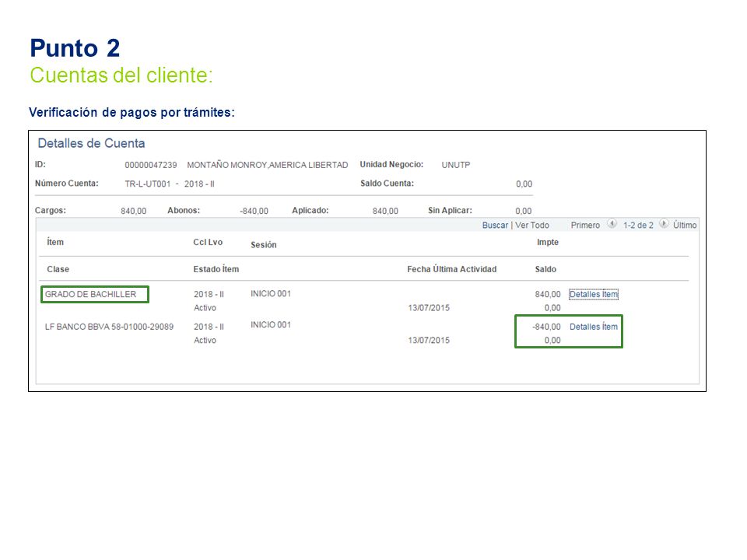Image resolution: width=747 pixels, height=560 pixels.
Task: Click the Saldo Cuenta value 0,00
Action: [524, 184]
